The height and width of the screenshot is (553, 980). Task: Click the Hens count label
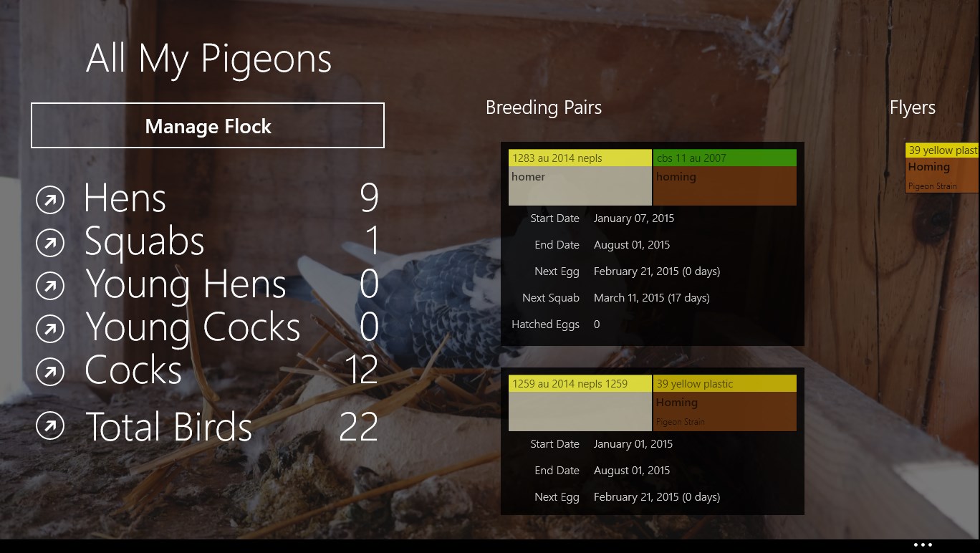pyautogui.click(x=368, y=198)
